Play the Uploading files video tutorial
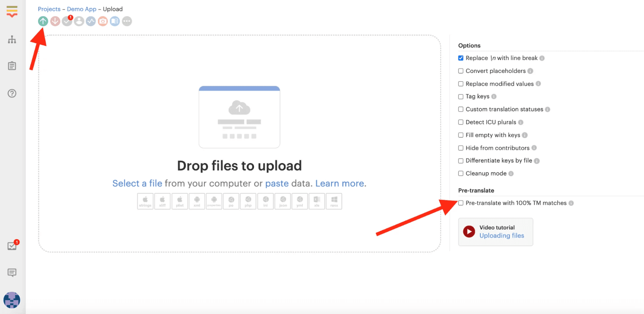The width and height of the screenshot is (644, 314). (469, 232)
